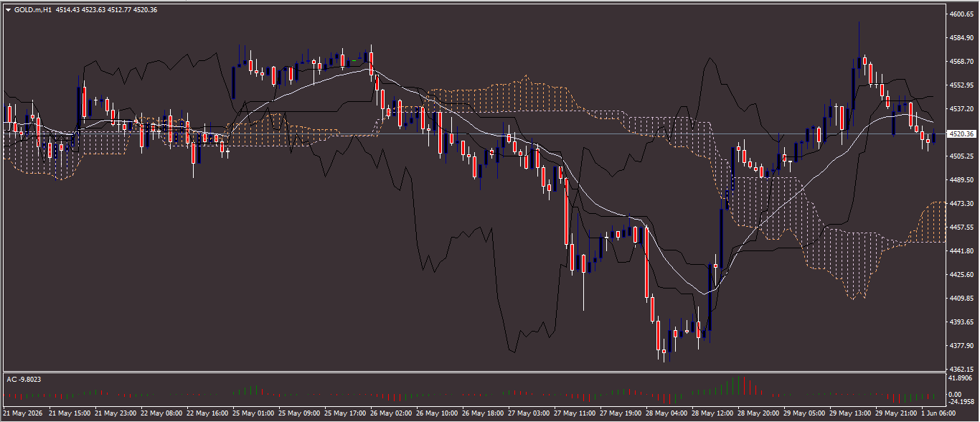Click the 27 May 11:00 time label
The width and height of the screenshot is (980, 422).
click(575, 414)
